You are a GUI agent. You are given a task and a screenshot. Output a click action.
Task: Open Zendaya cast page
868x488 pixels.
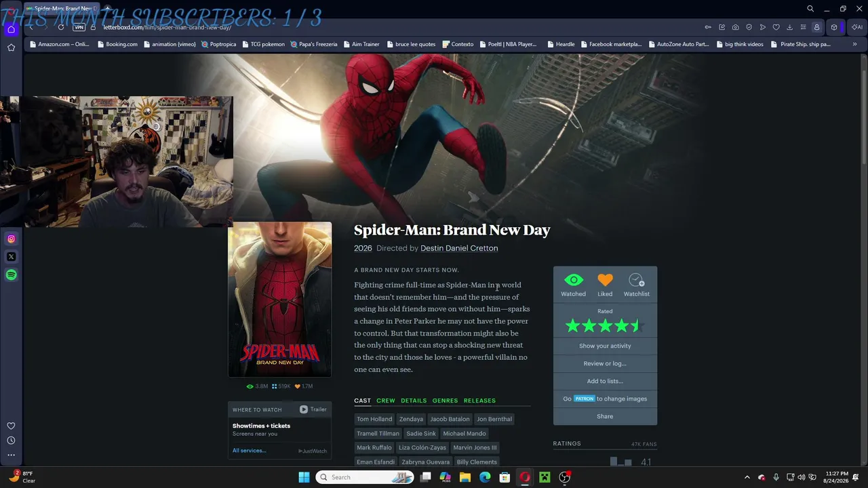[411, 419]
